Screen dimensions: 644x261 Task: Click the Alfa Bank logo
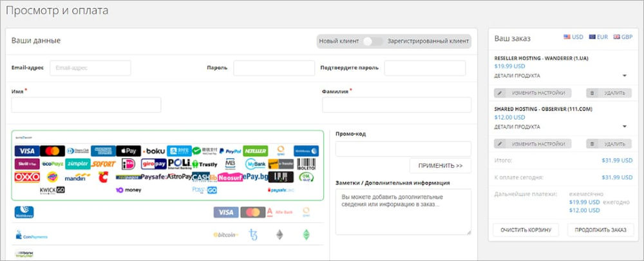[279, 212]
